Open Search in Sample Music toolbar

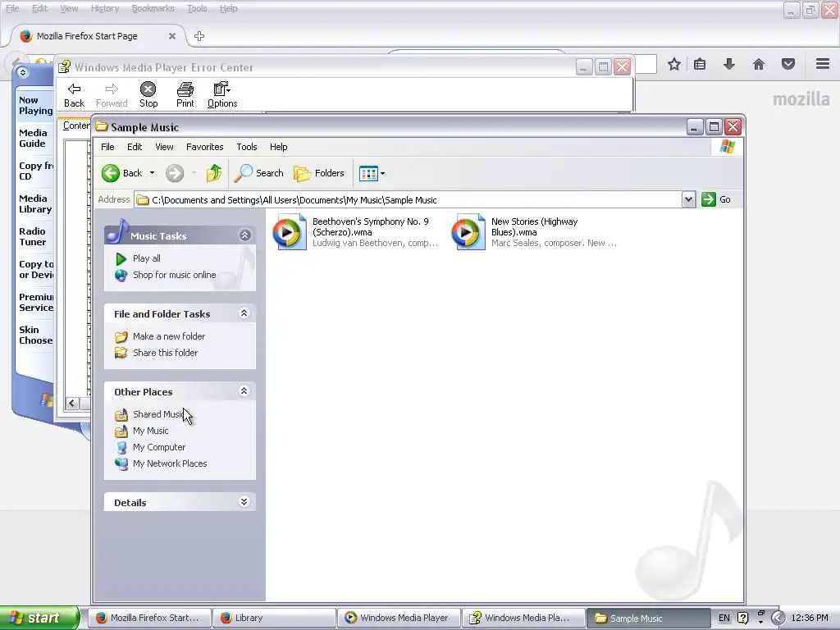pyautogui.click(x=258, y=173)
